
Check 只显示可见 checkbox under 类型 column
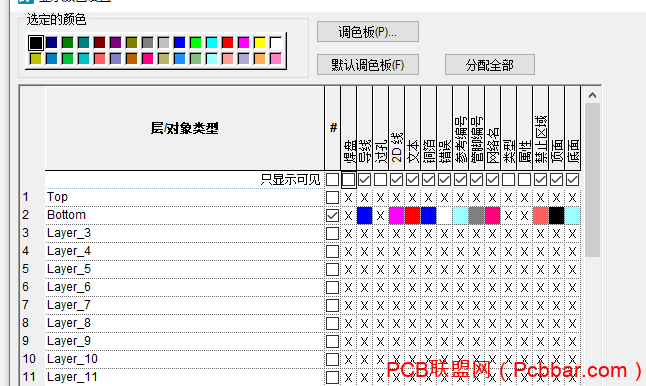[x=508, y=180]
